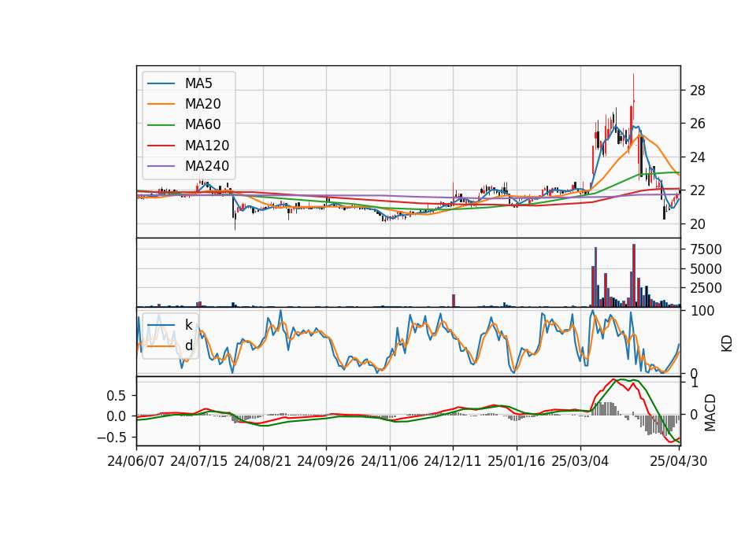Click the 24/11/06 date axis label
The width and height of the screenshot is (756, 543).
coord(390,461)
